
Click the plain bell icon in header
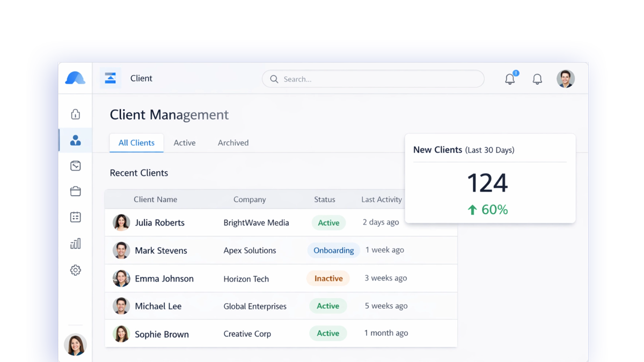click(x=537, y=79)
